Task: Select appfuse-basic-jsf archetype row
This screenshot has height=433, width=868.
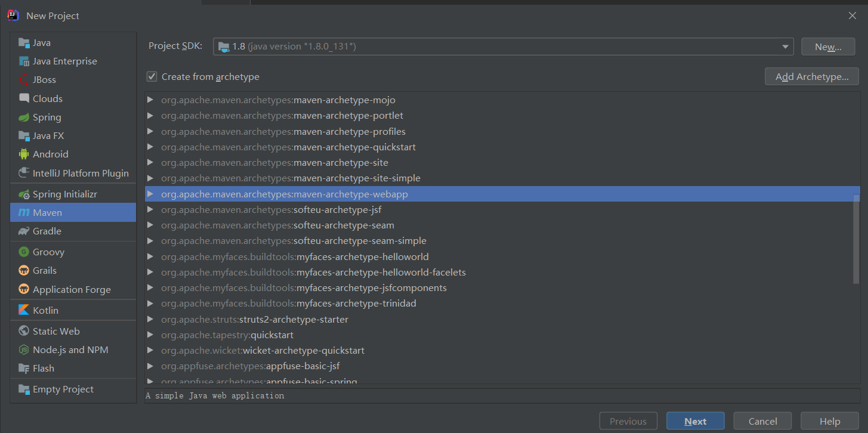Action: 502,366
